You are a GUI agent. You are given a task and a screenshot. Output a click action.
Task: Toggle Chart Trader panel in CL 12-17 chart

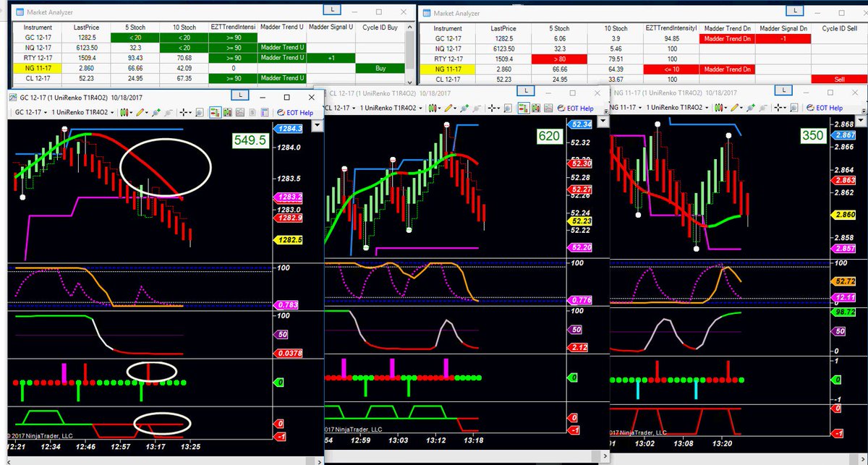[x=523, y=108]
